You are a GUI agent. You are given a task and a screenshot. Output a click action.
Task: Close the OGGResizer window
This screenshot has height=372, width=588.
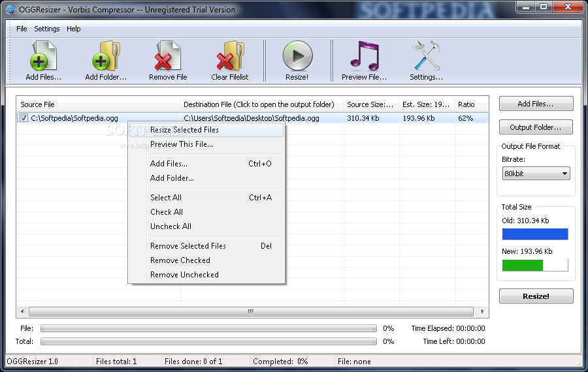(568, 7)
